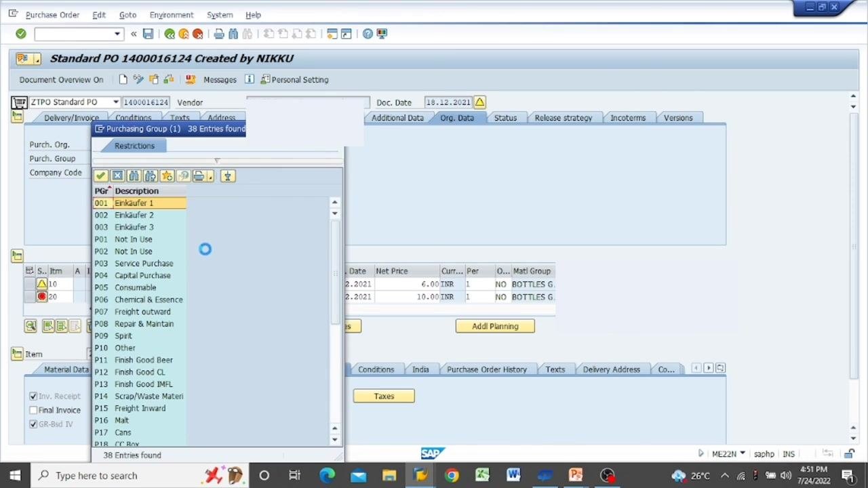This screenshot has height=488, width=868.
Task: Click the shopping cart icon beside ZTPO Standard PO
Action: pyautogui.click(x=19, y=102)
